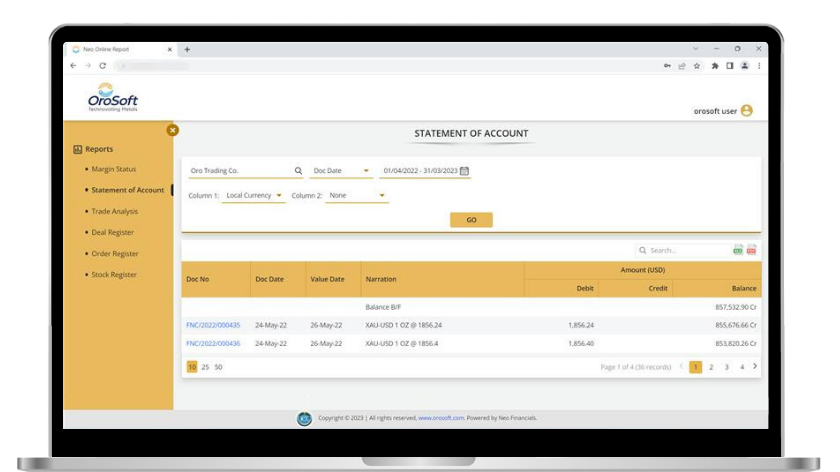This screenshot has height=472, width=840.
Task: Expand the Column 2 None dropdown
Action: (x=381, y=196)
